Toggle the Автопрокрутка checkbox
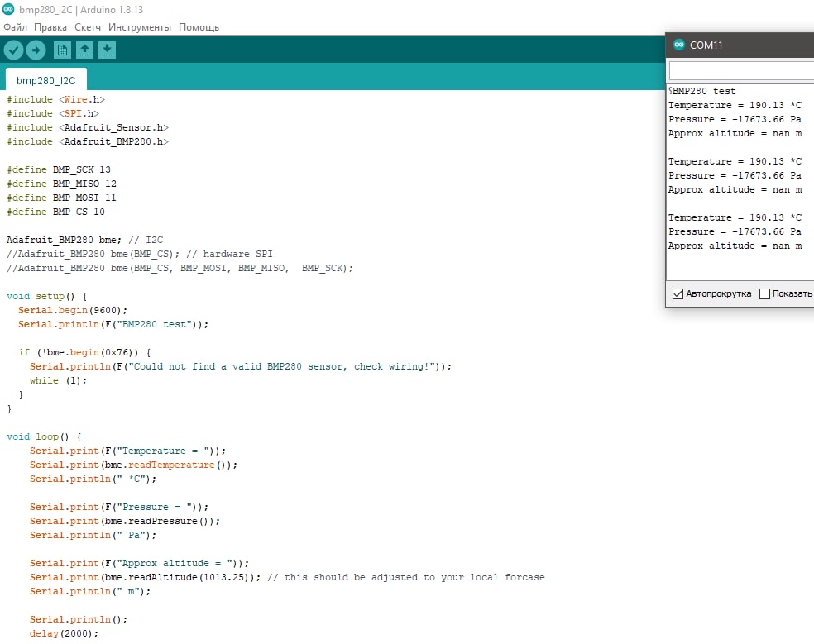Viewport: 814px width, 644px height. point(678,293)
